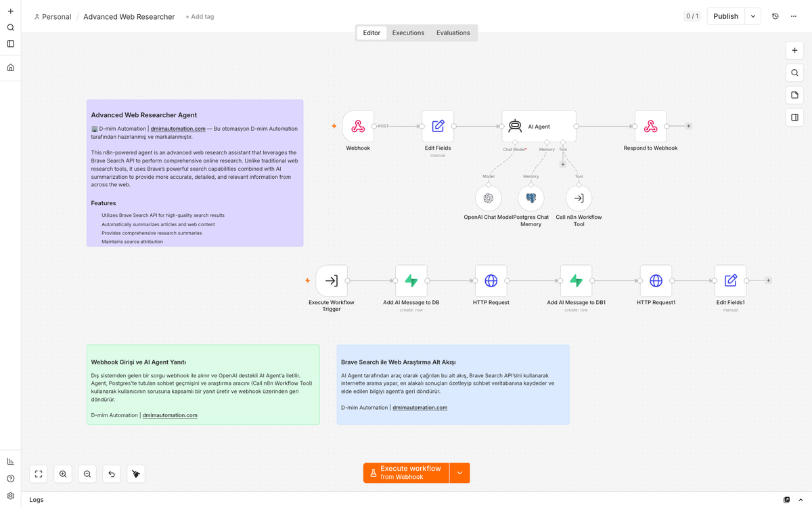This screenshot has width=812, height=508.
Task: Select the Add AI Message to DB node
Action: (x=411, y=281)
